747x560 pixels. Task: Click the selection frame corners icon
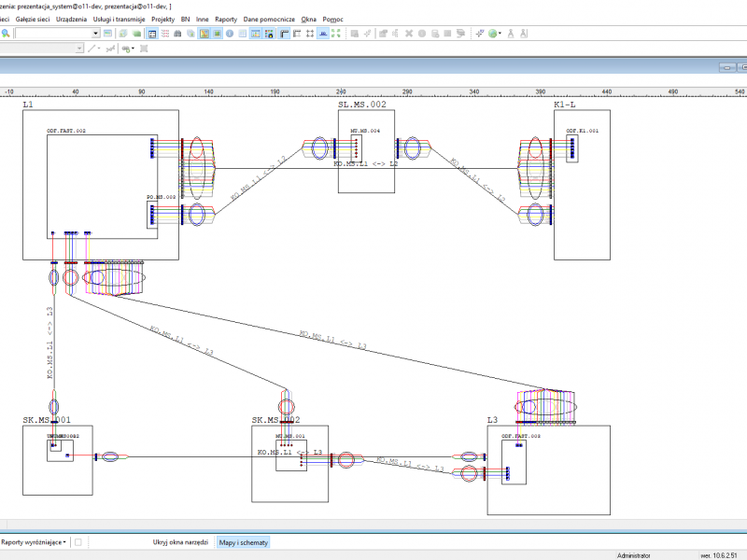[x=310, y=34]
